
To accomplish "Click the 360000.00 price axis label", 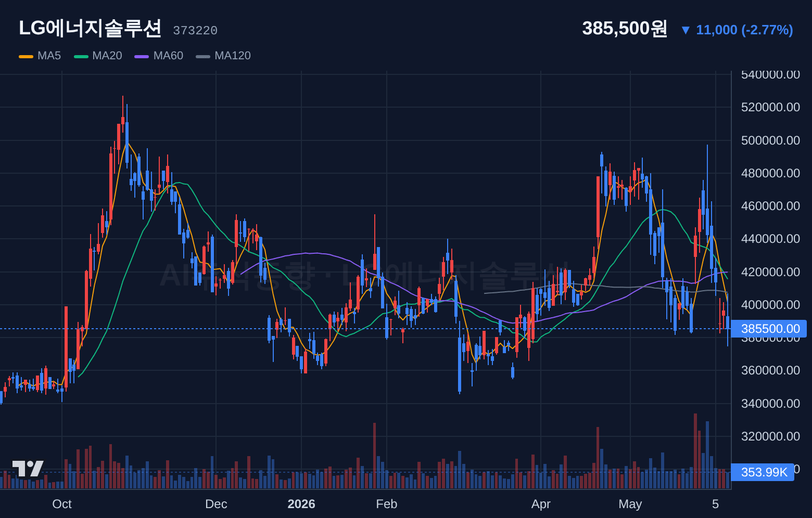I will coord(770,370).
